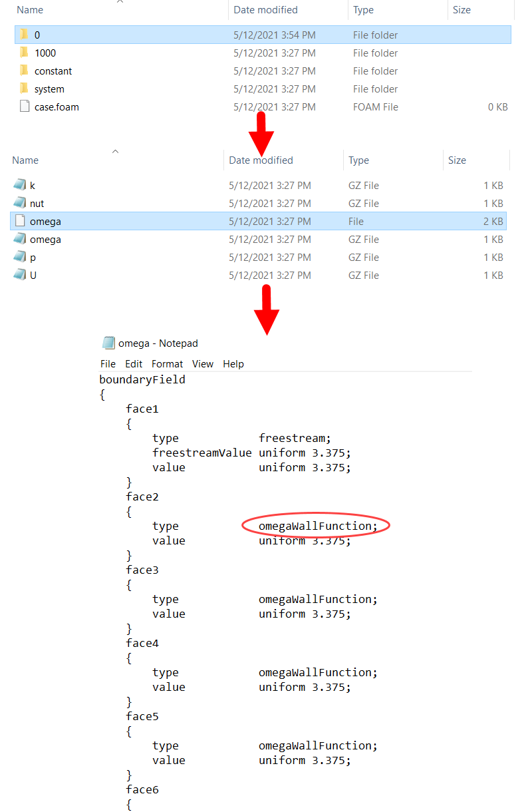
Task: Click the p GZ file icon
Action: point(19,257)
